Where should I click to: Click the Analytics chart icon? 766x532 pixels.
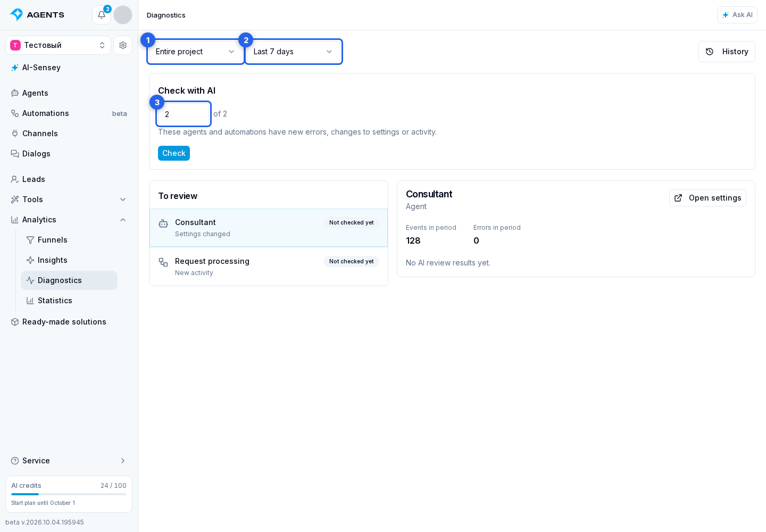point(15,220)
